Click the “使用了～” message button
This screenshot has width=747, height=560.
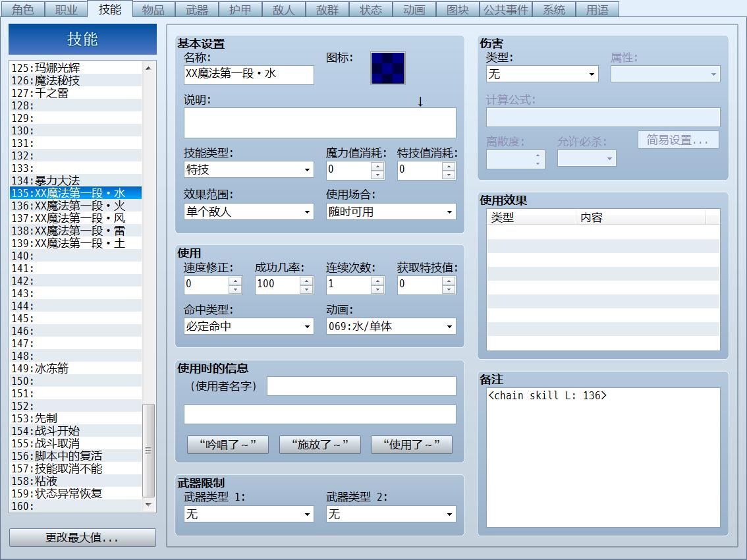(x=412, y=445)
